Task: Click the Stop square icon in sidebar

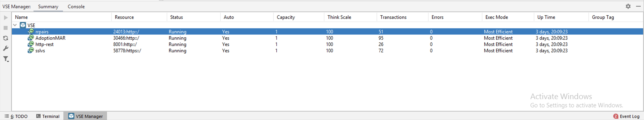Action: point(6,28)
